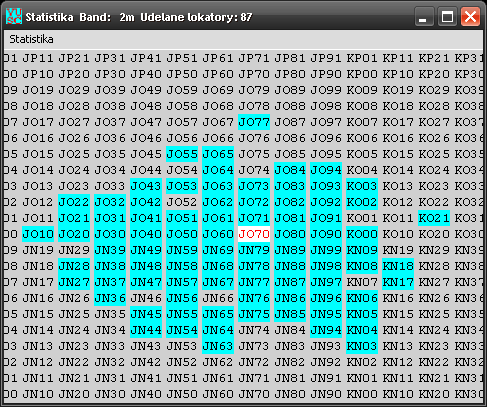Viewport: 487px width, 407px height.
Task: Click locator KN07 between cyan cells
Action: click(x=362, y=282)
